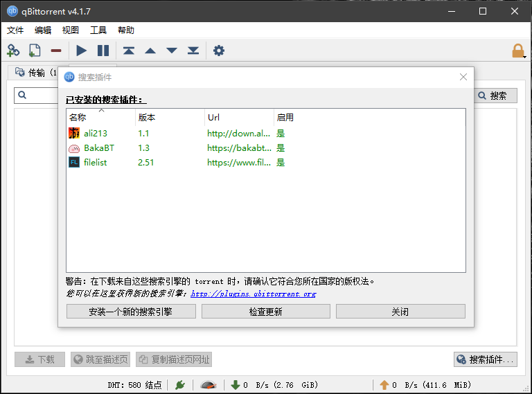Click the 下载 button

pyautogui.click(x=39, y=359)
